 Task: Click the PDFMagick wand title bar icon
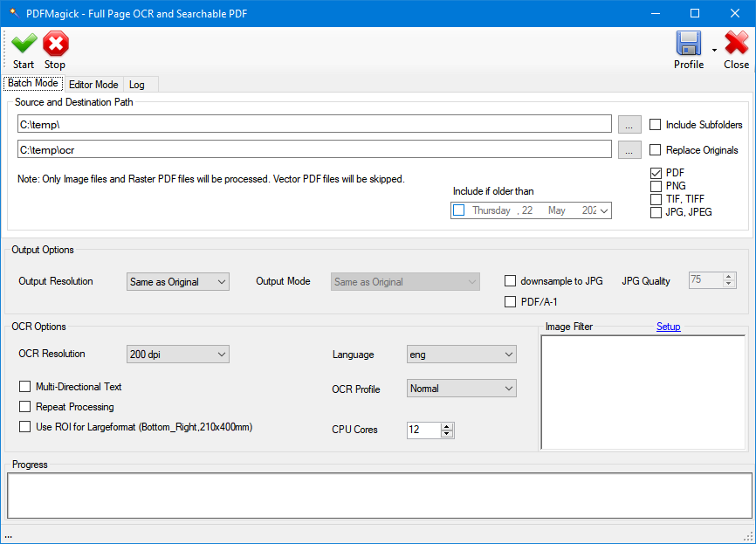point(14,13)
